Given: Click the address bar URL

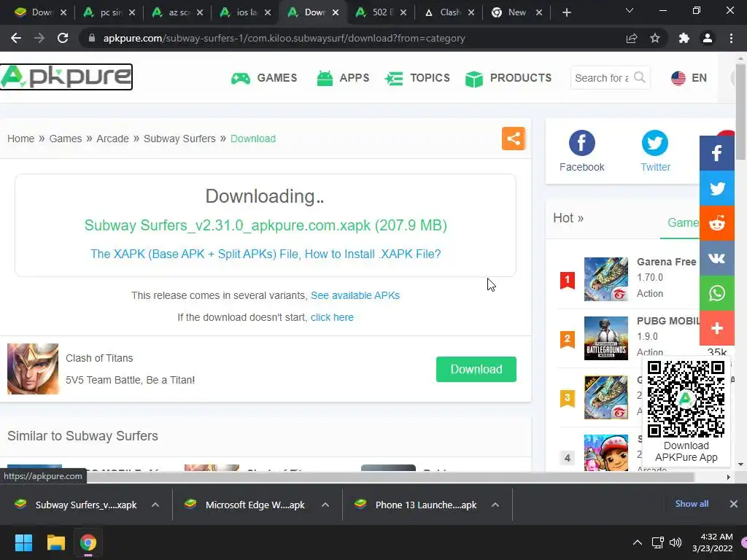Looking at the screenshot, I should pyautogui.click(x=284, y=38).
